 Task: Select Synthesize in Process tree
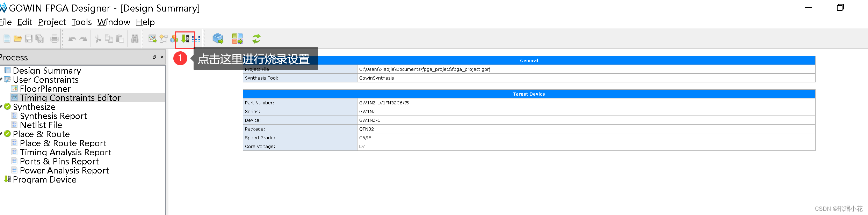point(34,107)
